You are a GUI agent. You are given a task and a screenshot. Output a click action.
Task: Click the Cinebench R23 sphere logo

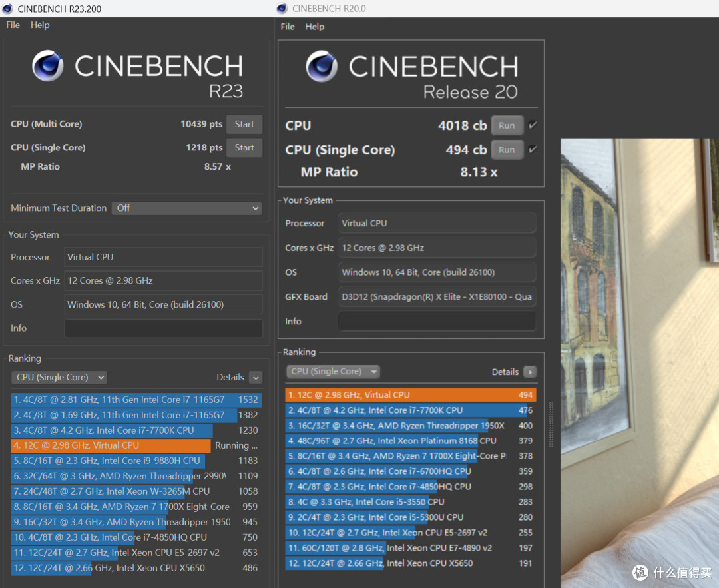pyautogui.click(x=48, y=65)
